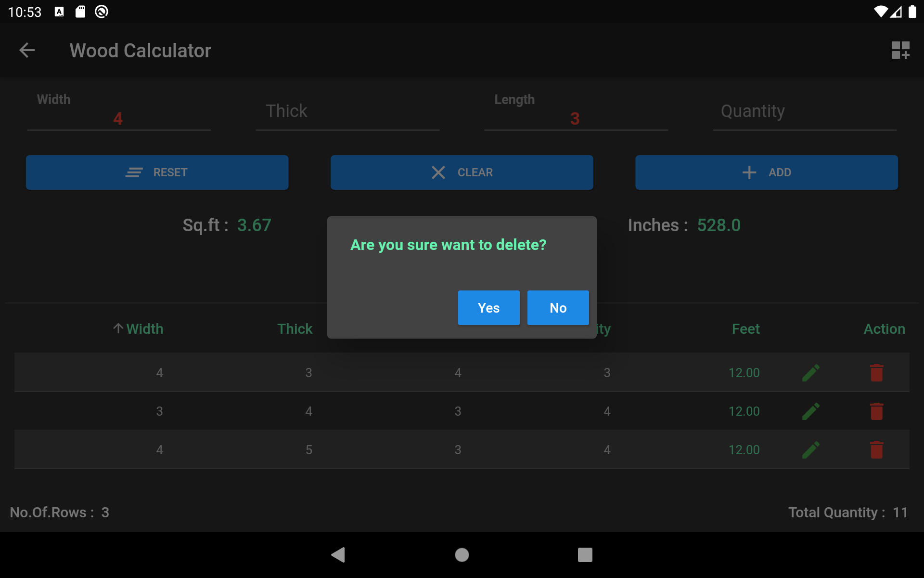
Task: Click the edit pencil in the second row
Action: (x=811, y=411)
